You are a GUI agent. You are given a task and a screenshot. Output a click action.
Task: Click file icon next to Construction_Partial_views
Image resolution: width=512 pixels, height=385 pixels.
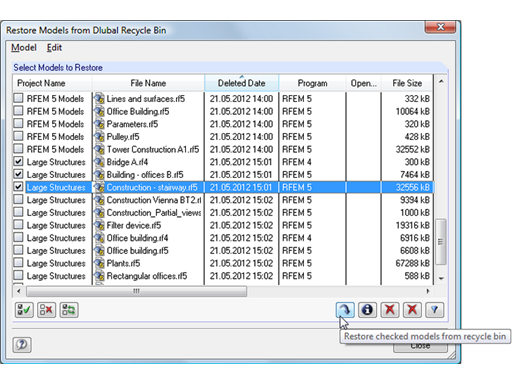point(99,213)
